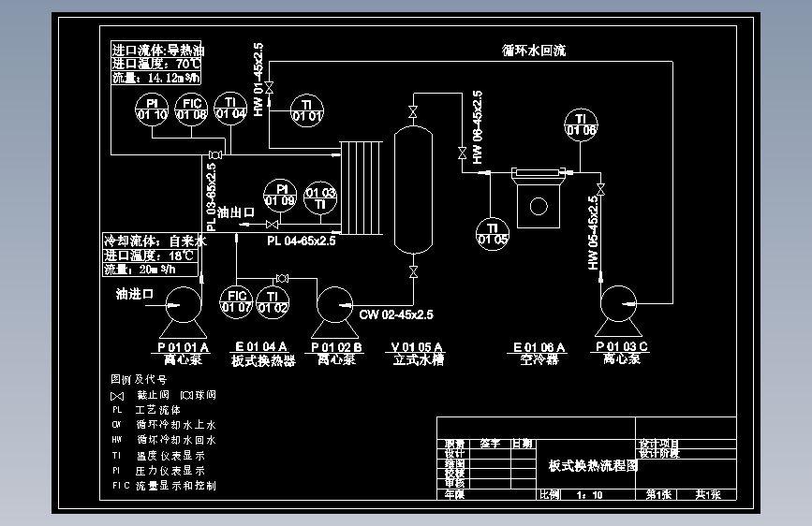This screenshot has height=526, width=812.
Task: Select the 进口流体:导热油 text
Action: [x=158, y=51]
